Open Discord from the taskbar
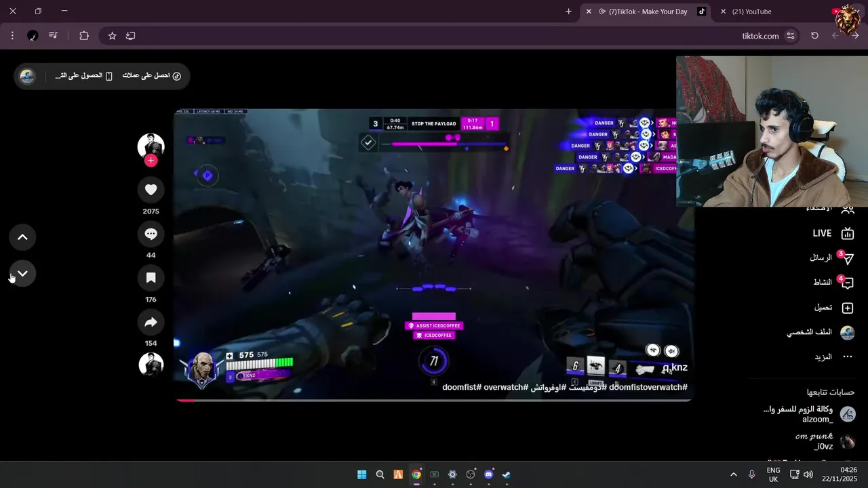Image resolution: width=868 pixels, height=488 pixels. click(489, 474)
